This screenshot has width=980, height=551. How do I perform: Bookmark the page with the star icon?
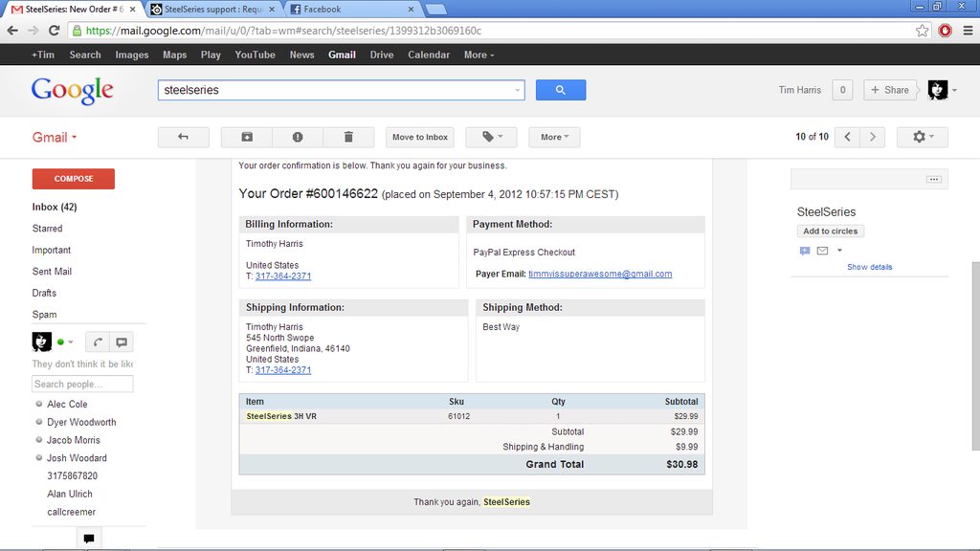[x=922, y=31]
